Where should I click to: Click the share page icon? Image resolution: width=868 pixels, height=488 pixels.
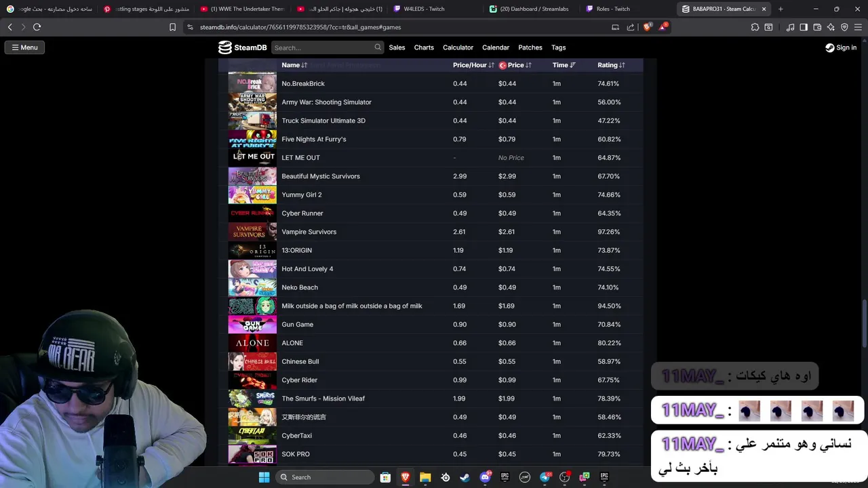click(631, 27)
